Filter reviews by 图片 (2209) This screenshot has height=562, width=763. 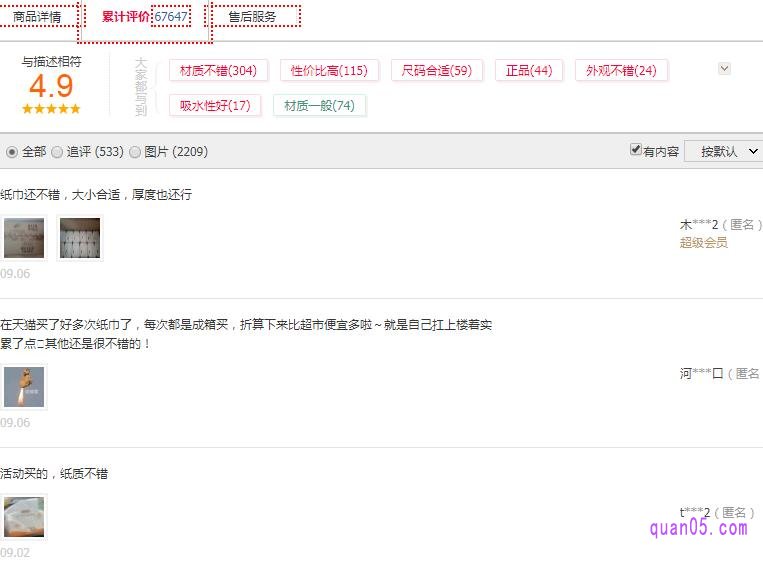coord(135,152)
